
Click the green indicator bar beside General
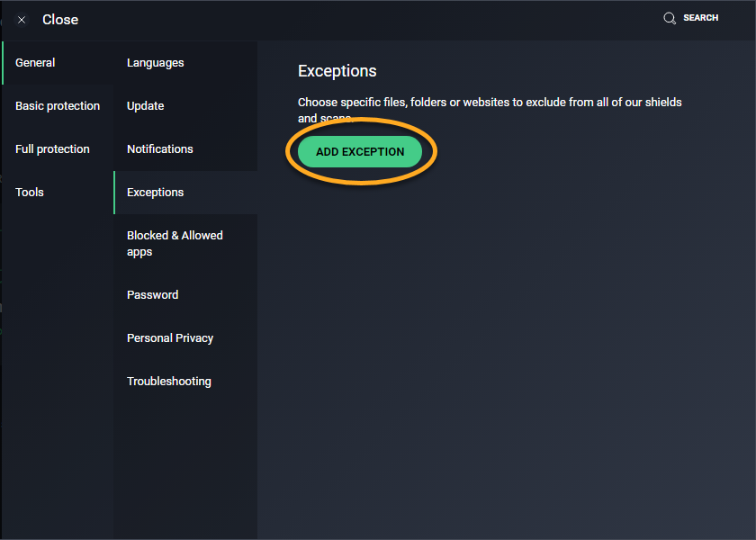pos(3,63)
